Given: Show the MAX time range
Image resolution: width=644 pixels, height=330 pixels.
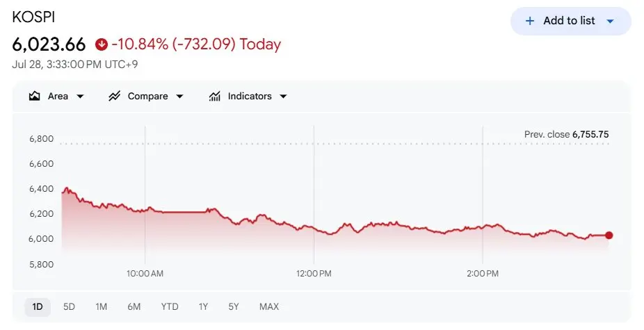Looking at the screenshot, I should (269, 306).
